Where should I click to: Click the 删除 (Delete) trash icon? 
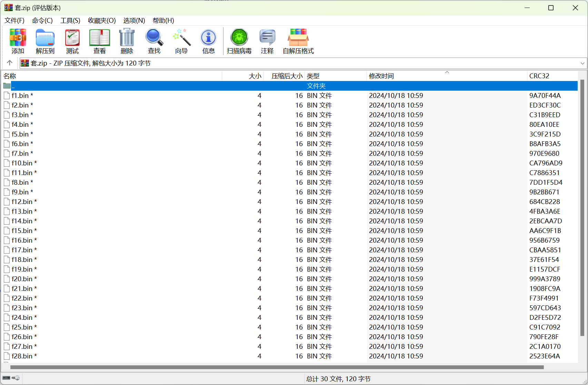(x=127, y=38)
